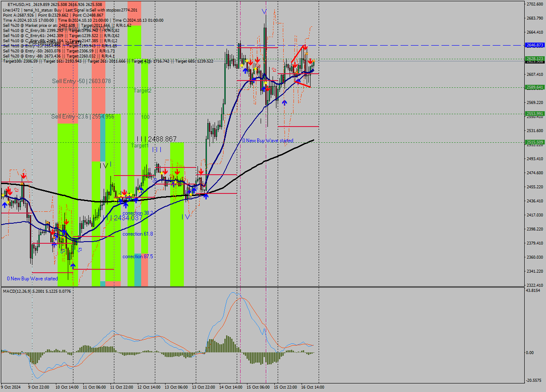546x392 pixels.
Task: Click the 'correction 87.5' label
Action: (x=138, y=257)
